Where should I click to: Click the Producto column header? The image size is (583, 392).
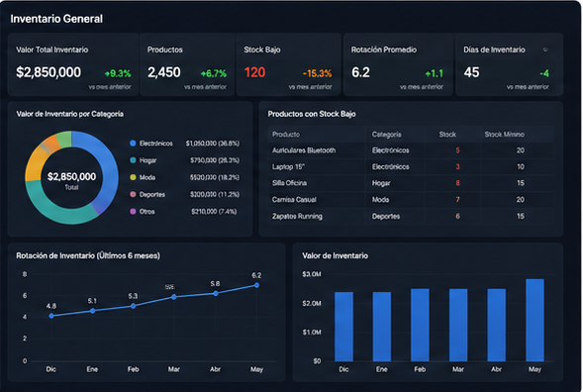pos(285,135)
